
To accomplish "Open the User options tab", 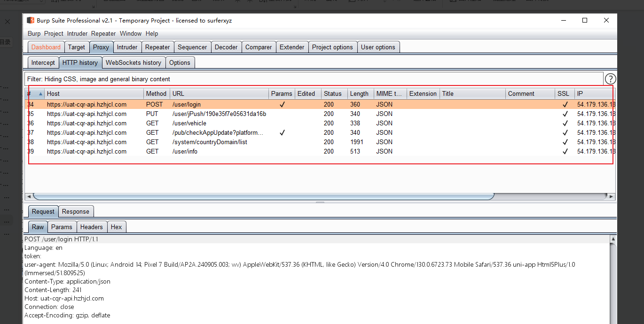I will click(x=378, y=47).
